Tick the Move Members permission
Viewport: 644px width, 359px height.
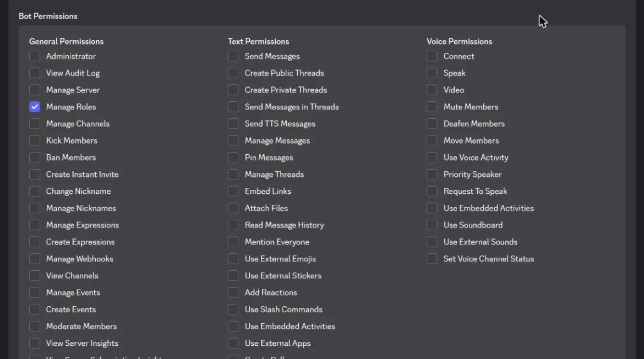432,140
